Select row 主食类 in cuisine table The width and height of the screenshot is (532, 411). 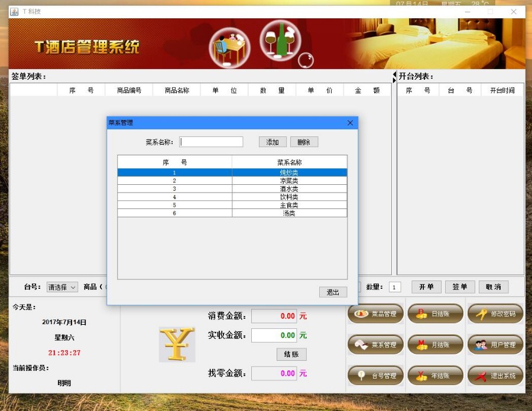[x=232, y=205]
